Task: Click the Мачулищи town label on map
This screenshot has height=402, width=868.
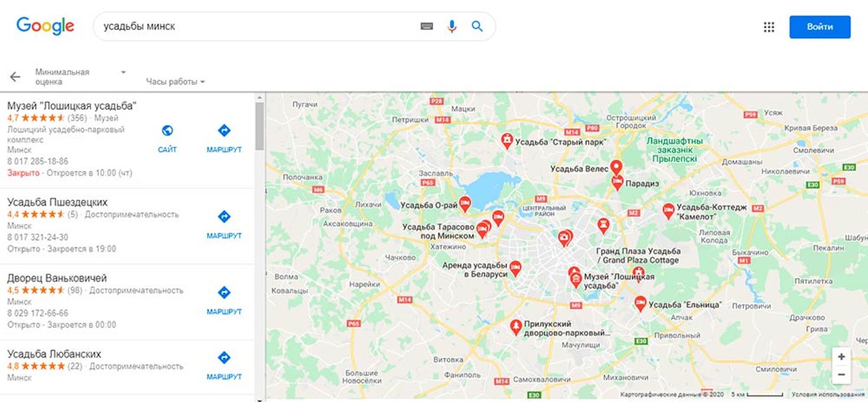Action: (x=581, y=345)
